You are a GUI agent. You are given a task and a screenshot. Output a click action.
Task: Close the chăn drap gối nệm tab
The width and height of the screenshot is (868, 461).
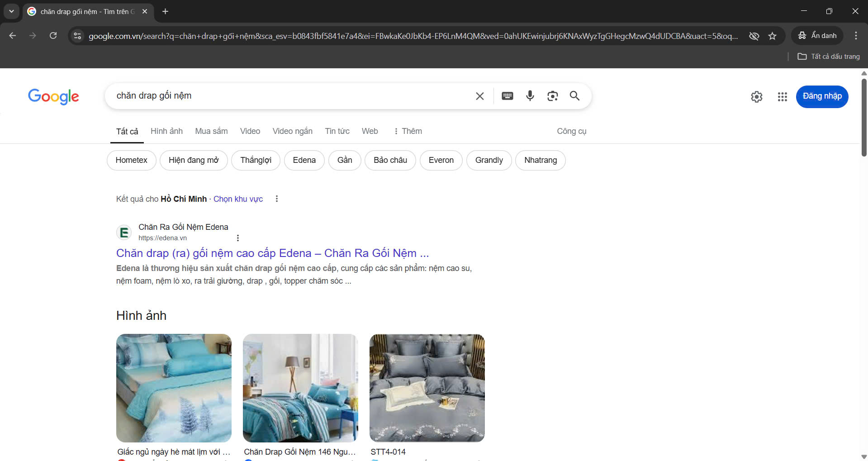pyautogui.click(x=145, y=11)
